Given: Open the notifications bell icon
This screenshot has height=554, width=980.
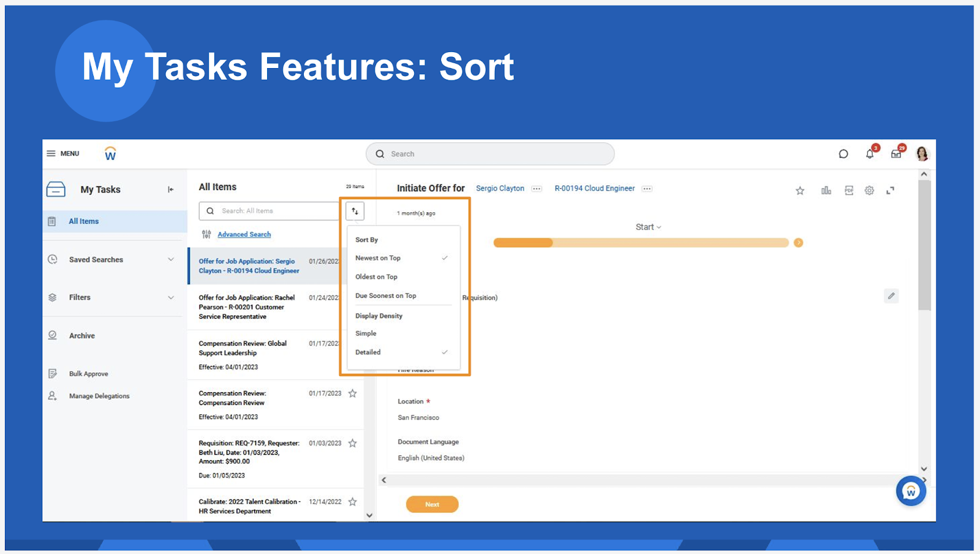Looking at the screenshot, I should point(870,154).
